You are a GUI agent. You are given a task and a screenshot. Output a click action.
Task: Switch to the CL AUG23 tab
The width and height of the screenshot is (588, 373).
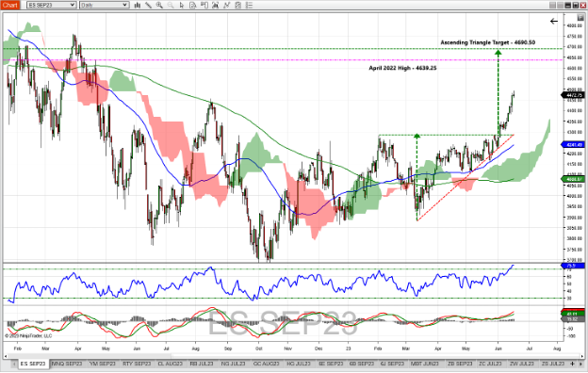tap(171, 364)
